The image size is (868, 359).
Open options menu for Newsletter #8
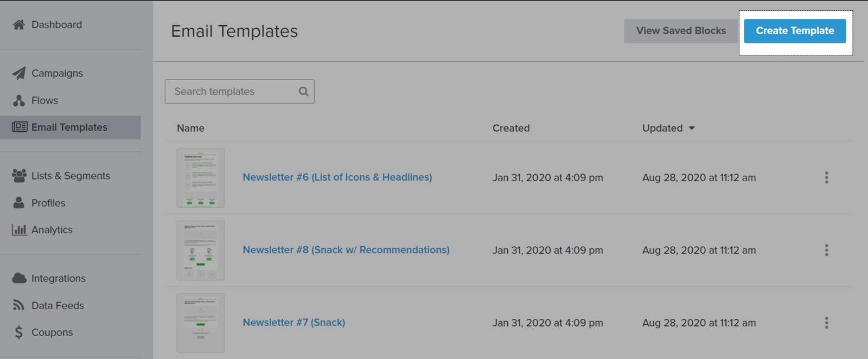click(826, 250)
